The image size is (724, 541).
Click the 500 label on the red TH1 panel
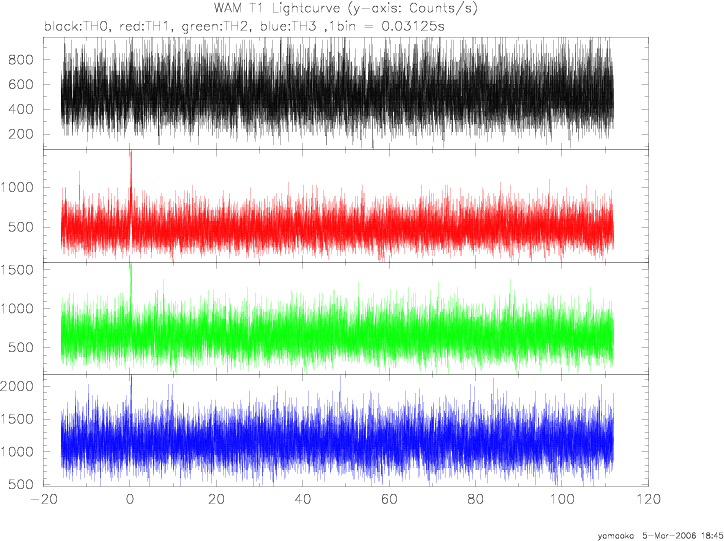[x=21, y=227]
